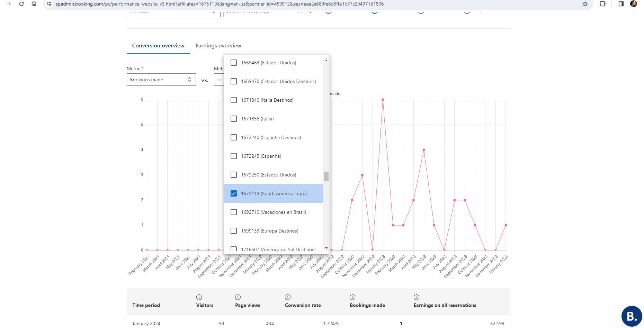Viewport: 644px width, 328px height.
Task: Open the Metric 1 Bookings made dropdown
Action: click(x=161, y=80)
